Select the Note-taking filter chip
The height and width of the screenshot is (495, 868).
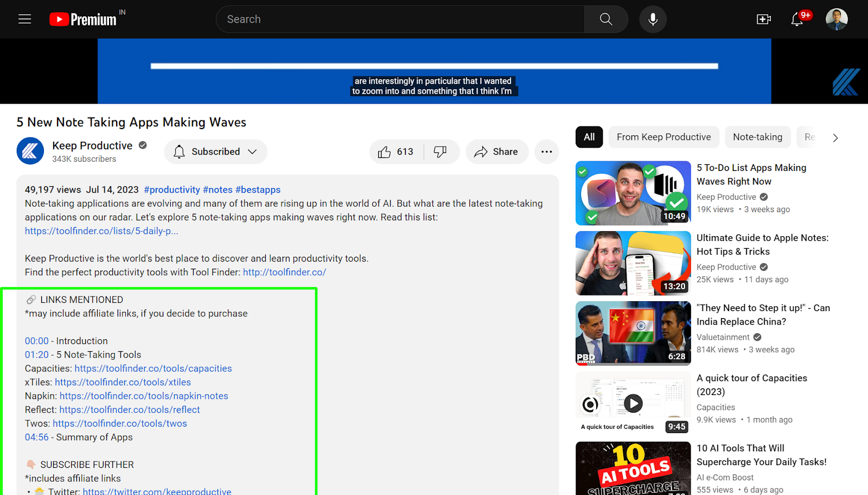click(x=757, y=137)
